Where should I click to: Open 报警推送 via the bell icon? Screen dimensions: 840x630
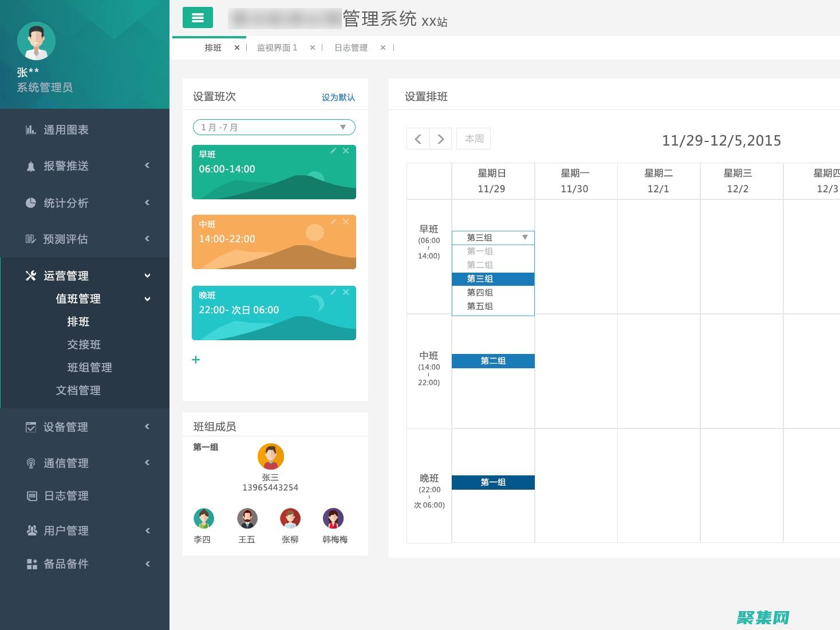(x=31, y=166)
